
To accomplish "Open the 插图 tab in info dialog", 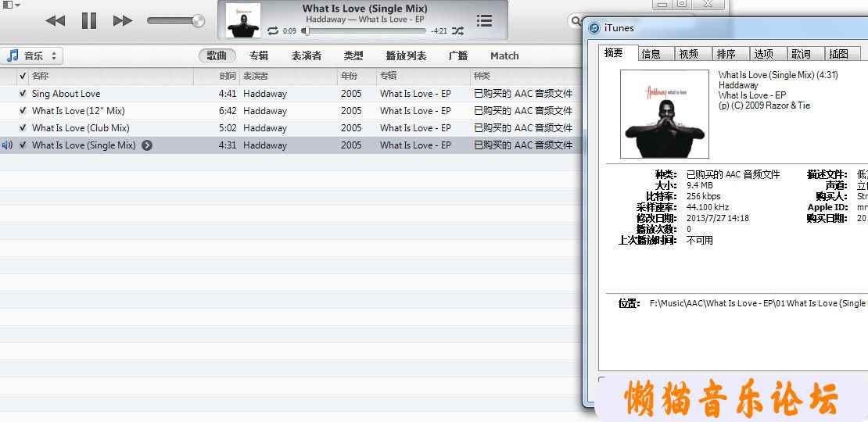I will (x=842, y=54).
